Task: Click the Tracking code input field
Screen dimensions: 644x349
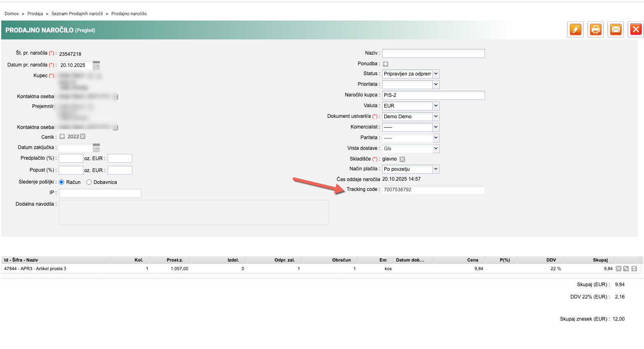Action: pos(433,190)
